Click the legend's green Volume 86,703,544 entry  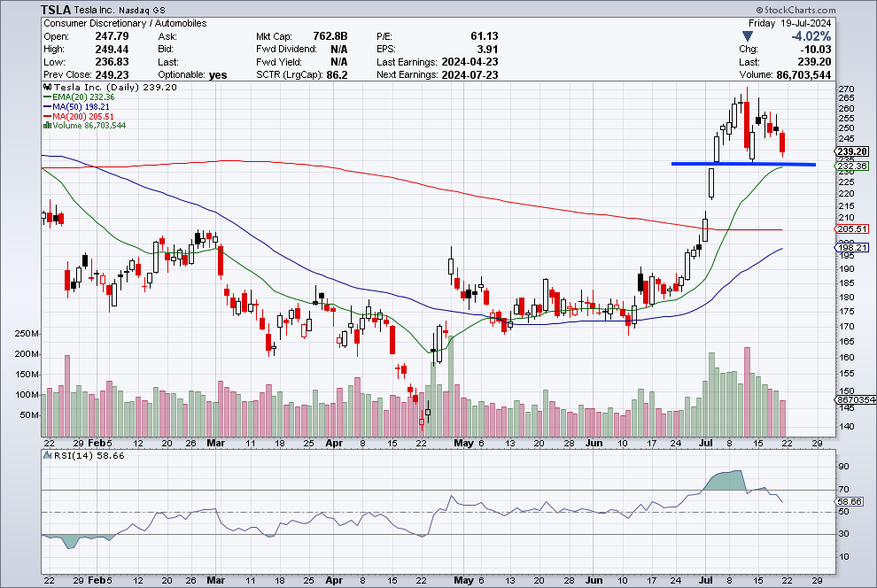[85, 126]
